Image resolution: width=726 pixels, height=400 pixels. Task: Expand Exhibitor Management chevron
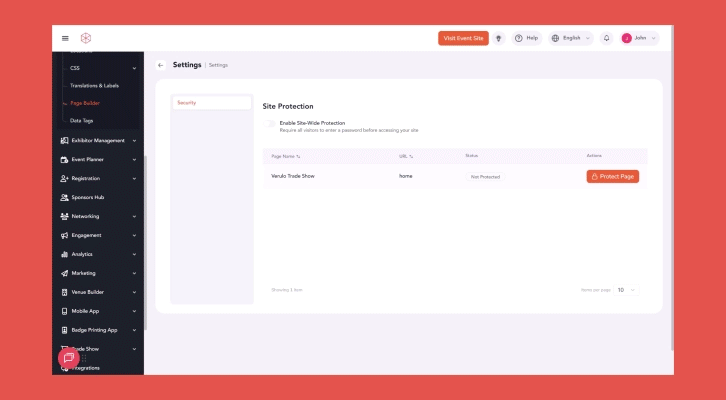coord(134,141)
